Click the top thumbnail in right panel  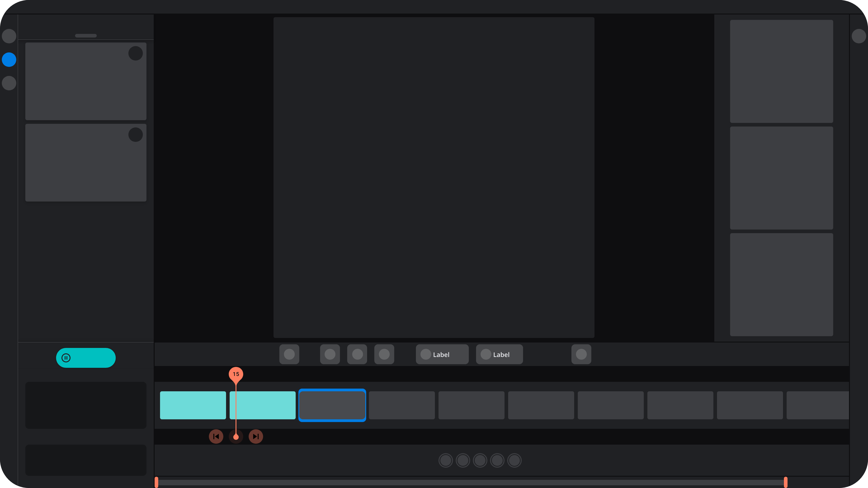click(781, 71)
